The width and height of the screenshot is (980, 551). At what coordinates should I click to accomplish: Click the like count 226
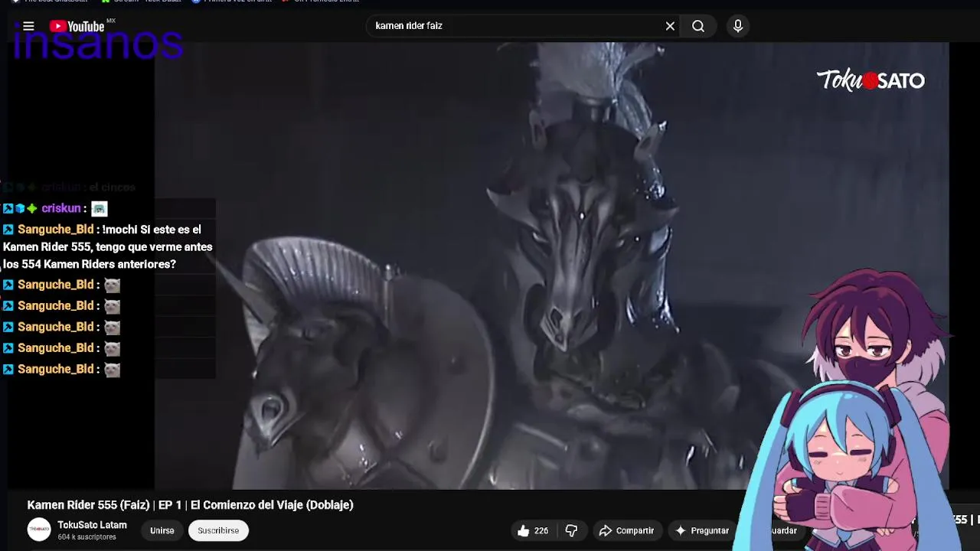541,530
